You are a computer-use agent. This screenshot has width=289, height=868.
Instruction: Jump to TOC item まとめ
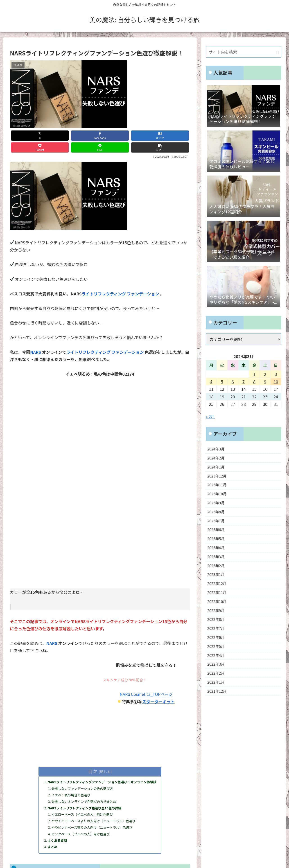(x=52, y=847)
